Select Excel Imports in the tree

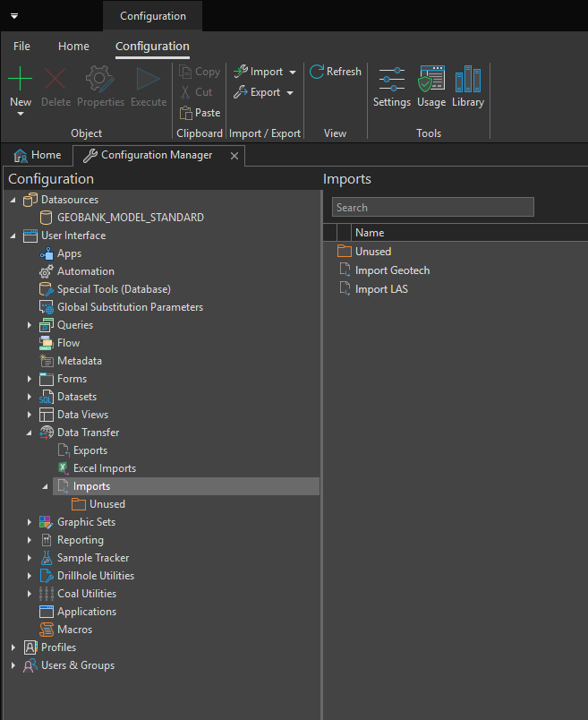point(104,468)
